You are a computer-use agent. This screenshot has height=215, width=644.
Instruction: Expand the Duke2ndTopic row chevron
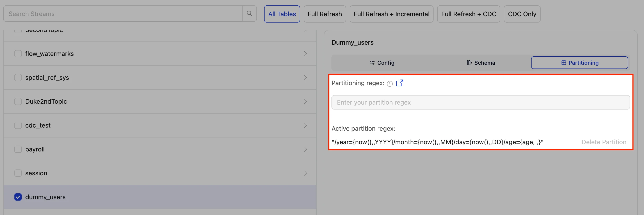(x=305, y=101)
